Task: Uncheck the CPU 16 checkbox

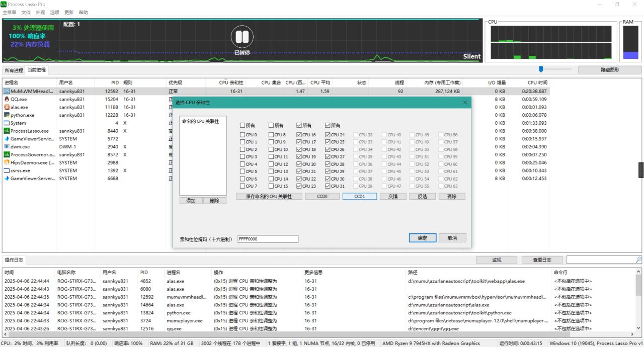Action: (299, 135)
